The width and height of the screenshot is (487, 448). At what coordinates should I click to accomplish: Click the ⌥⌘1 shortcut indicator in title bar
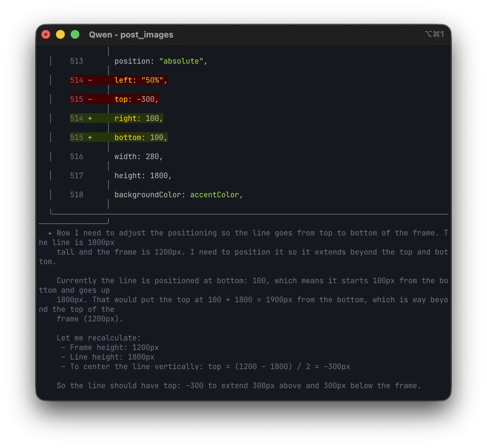pyautogui.click(x=434, y=34)
